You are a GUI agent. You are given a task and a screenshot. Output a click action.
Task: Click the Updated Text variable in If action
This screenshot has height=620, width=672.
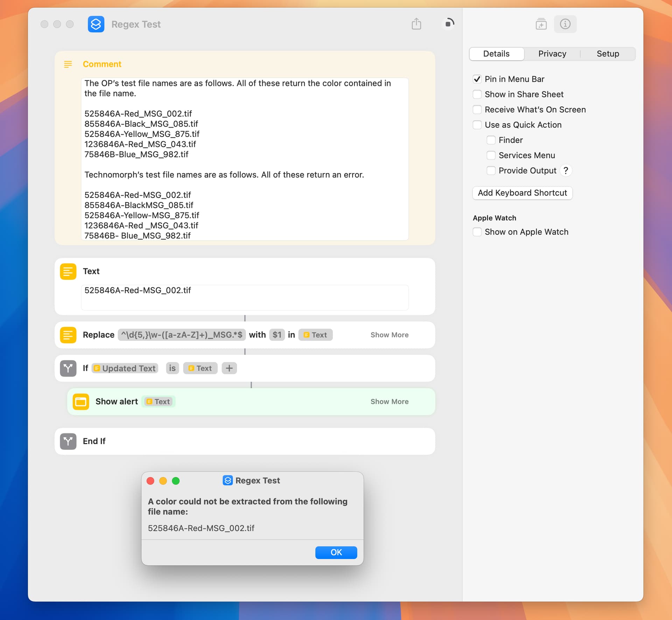pos(125,368)
